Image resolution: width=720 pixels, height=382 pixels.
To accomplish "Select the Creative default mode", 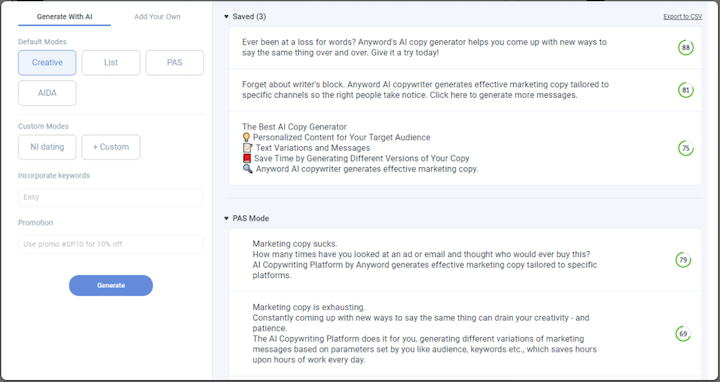I will (47, 62).
